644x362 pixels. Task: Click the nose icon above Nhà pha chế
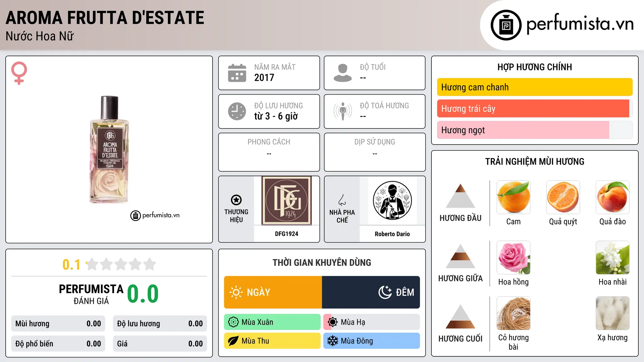tap(342, 200)
